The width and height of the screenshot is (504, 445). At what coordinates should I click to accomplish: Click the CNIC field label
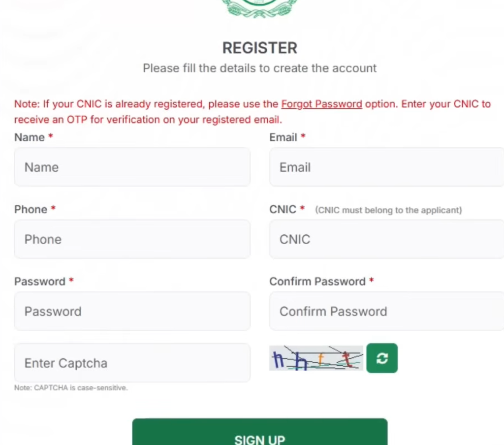[x=283, y=210]
